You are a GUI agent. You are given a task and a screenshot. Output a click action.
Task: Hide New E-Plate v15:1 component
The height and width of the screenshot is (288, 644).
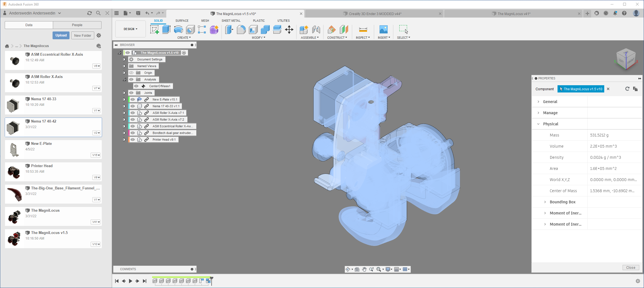coord(133,99)
